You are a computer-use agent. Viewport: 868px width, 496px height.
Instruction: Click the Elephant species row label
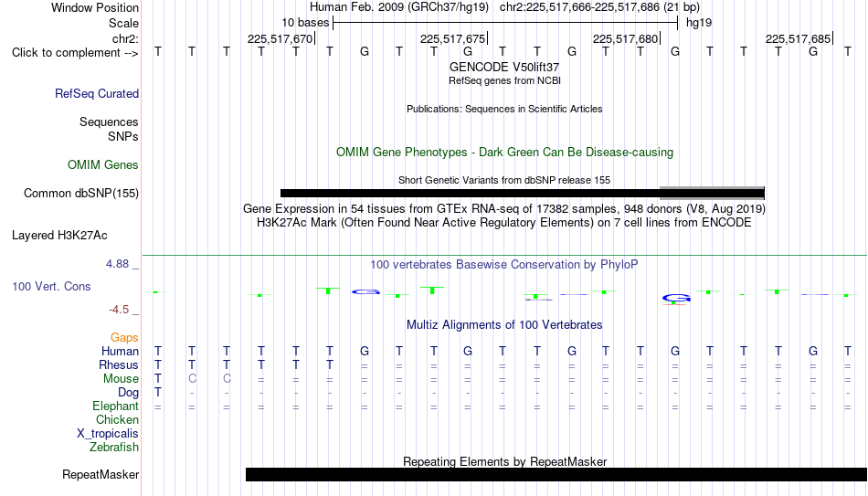click(x=115, y=406)
